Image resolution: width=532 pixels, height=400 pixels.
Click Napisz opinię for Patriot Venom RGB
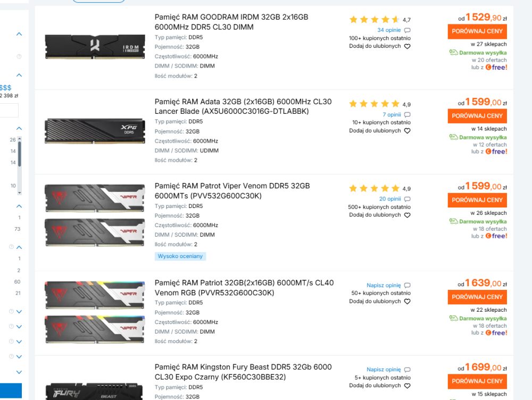click(384, 286)
